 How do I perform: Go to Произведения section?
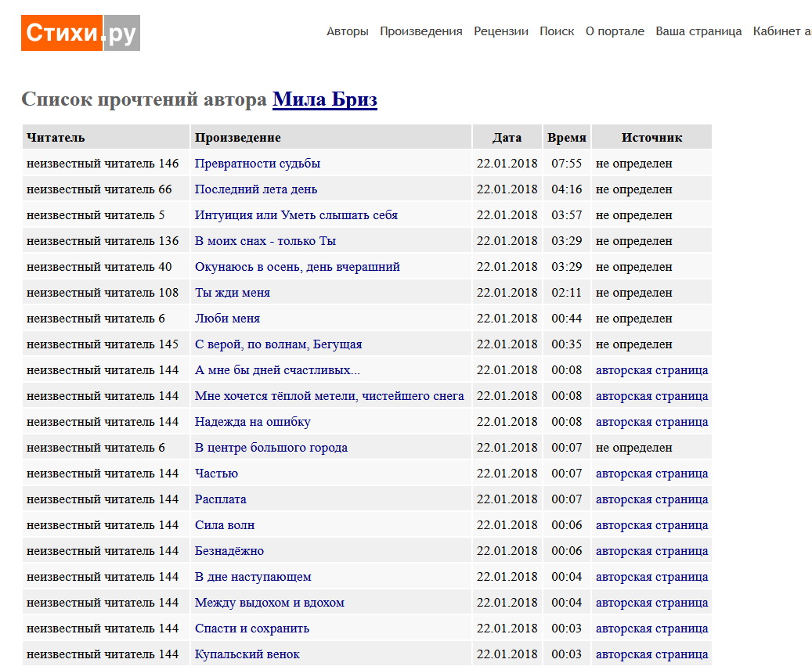coord(420,31)
